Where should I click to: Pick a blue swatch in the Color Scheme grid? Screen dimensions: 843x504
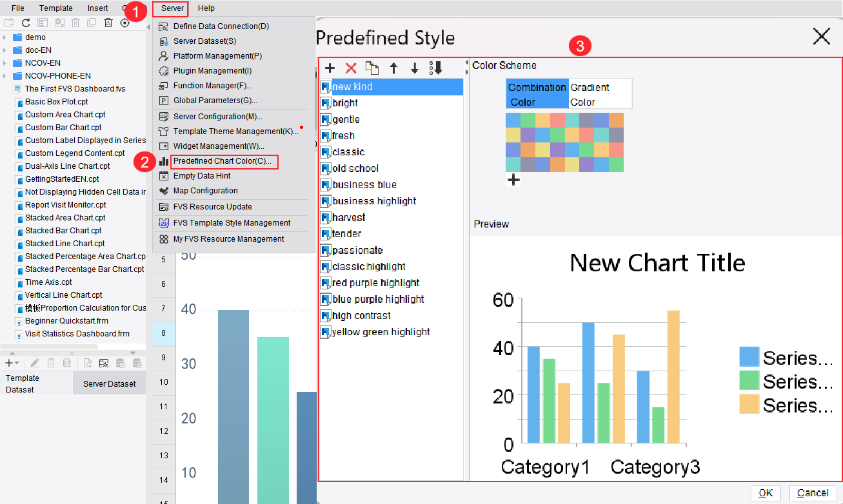[x=513, y=120]
